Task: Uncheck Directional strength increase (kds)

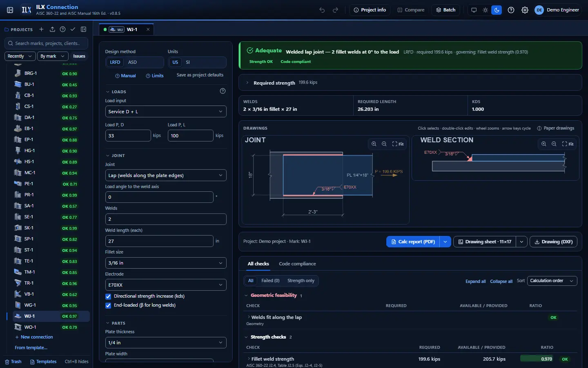Action: (108, 296)
